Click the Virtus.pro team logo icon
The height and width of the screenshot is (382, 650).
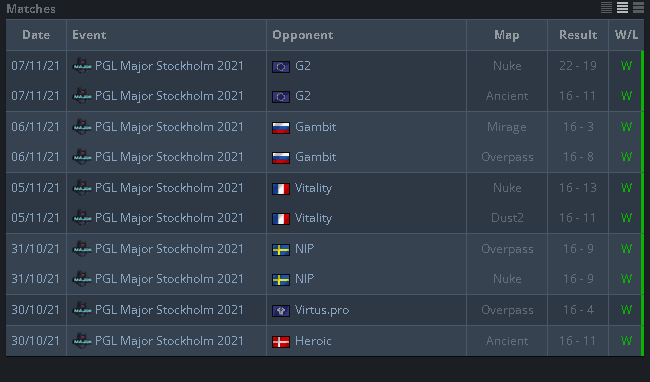point(281,310)
